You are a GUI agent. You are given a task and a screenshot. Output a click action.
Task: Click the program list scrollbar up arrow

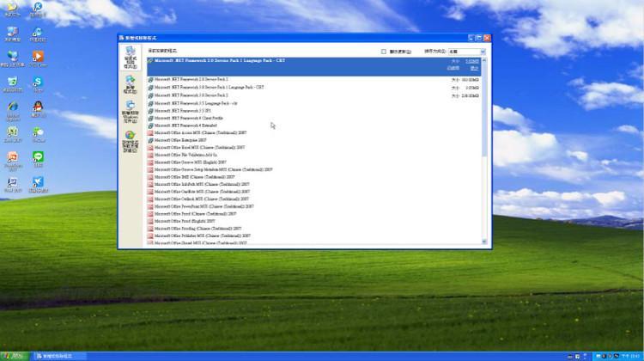(484, 60)
